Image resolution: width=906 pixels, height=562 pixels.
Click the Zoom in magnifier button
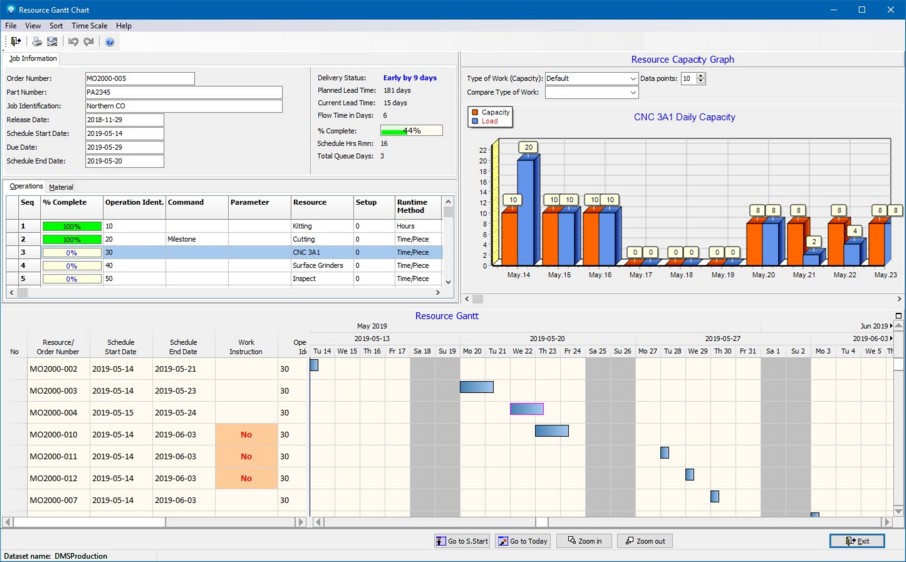(x=584, y=541)
